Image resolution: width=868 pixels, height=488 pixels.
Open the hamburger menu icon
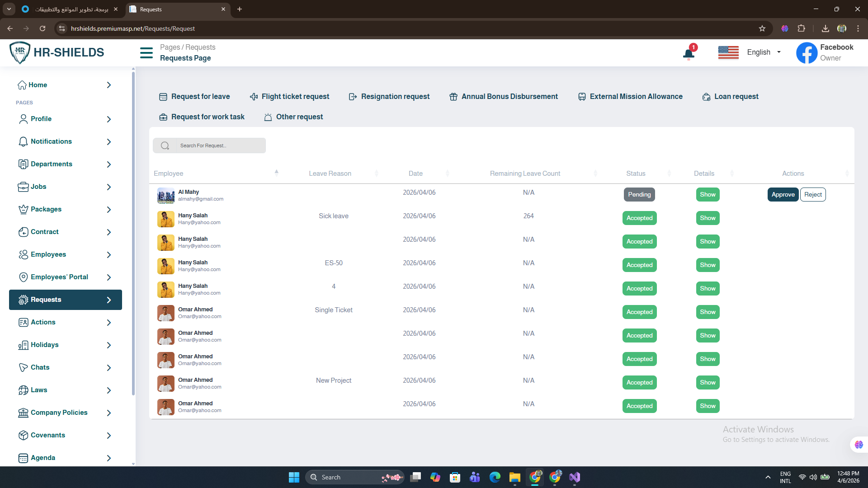146,53
